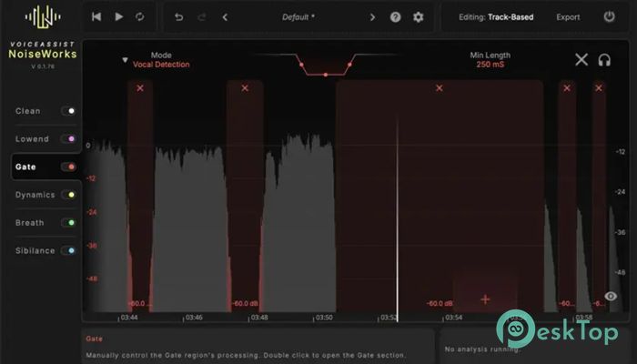
Task: Go to the previous preset arrow
Action: tap(225, 17)
